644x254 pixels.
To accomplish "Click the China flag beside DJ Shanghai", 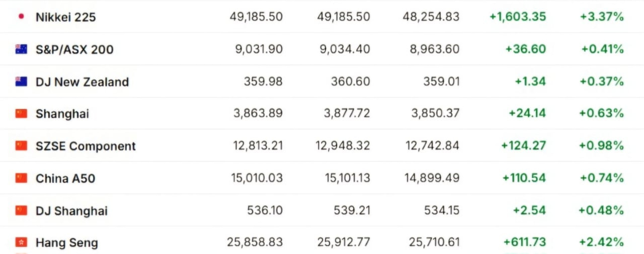I will tap(21, 210).
